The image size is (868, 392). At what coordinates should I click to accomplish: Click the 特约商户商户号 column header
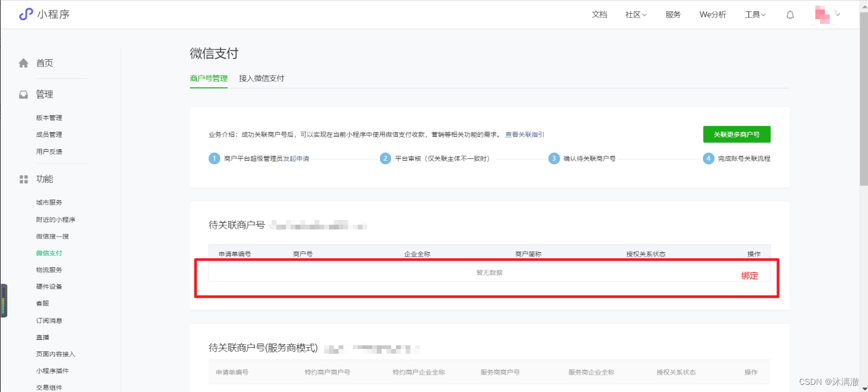click(x=327, y=372)
